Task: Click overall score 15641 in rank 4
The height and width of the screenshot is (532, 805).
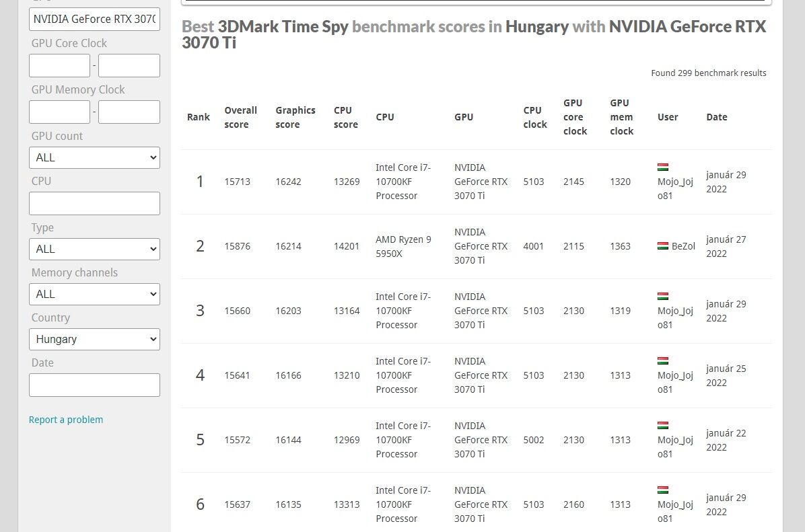Action: (237, 375)
